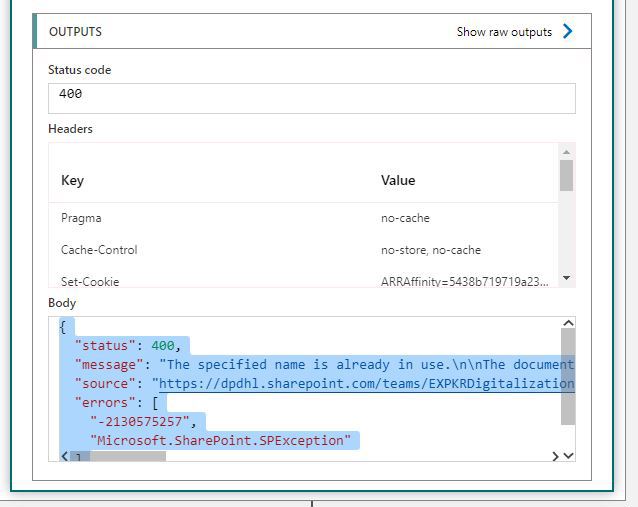Viewport: 638px width, 507px height.
Task: Click the Key column header
Action: [x=72, y=180]
